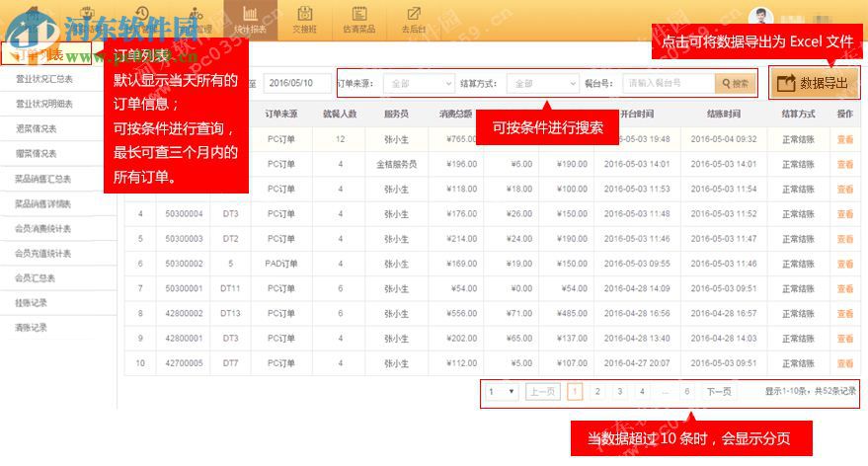
Task: Open 会员消费统计表 report
Action: coord(43,229)
